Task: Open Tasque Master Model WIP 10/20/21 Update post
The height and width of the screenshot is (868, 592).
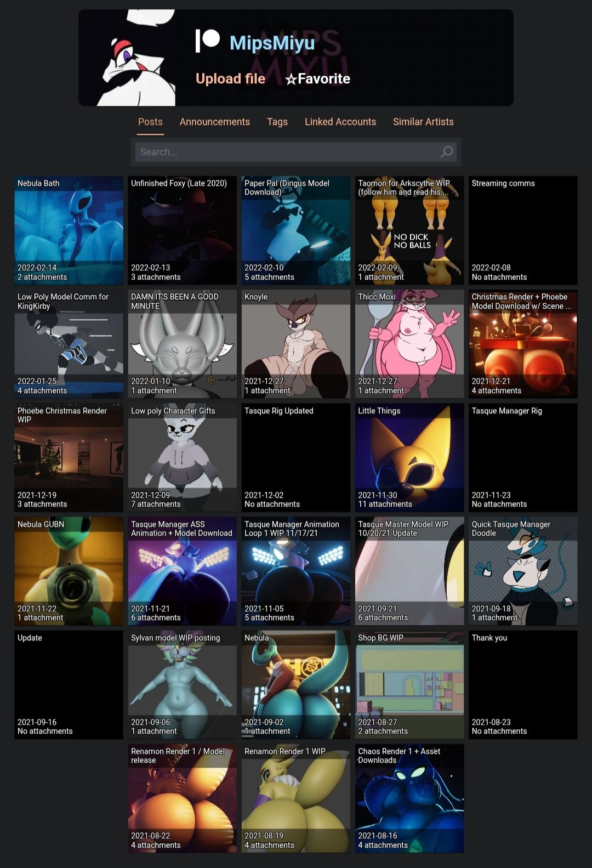Action: coord(409,571)
